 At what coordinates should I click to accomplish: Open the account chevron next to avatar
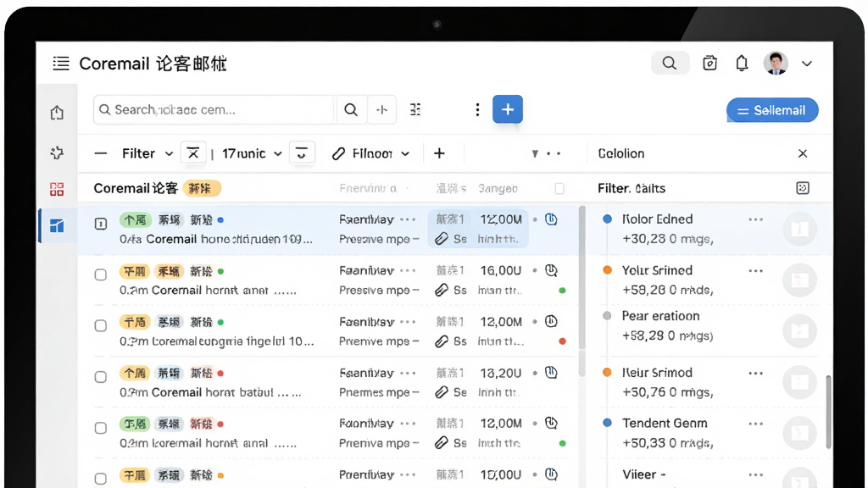coord(807,64)
